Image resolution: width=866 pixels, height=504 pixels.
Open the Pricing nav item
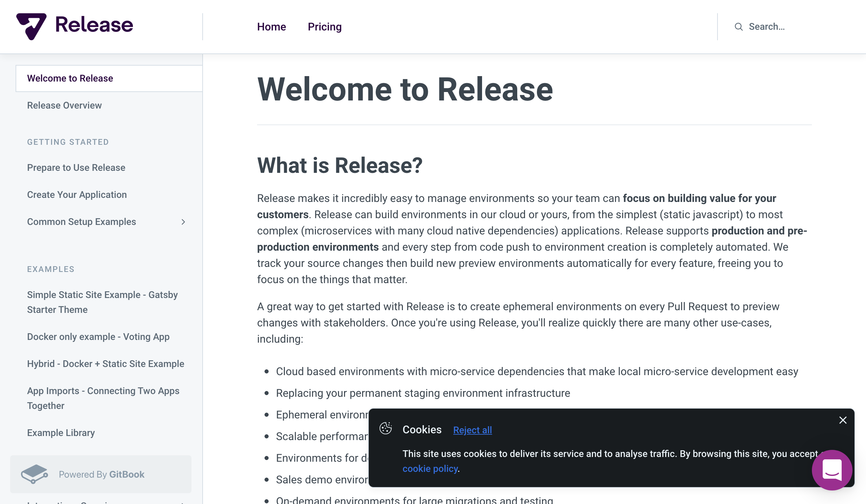point(324,27)
